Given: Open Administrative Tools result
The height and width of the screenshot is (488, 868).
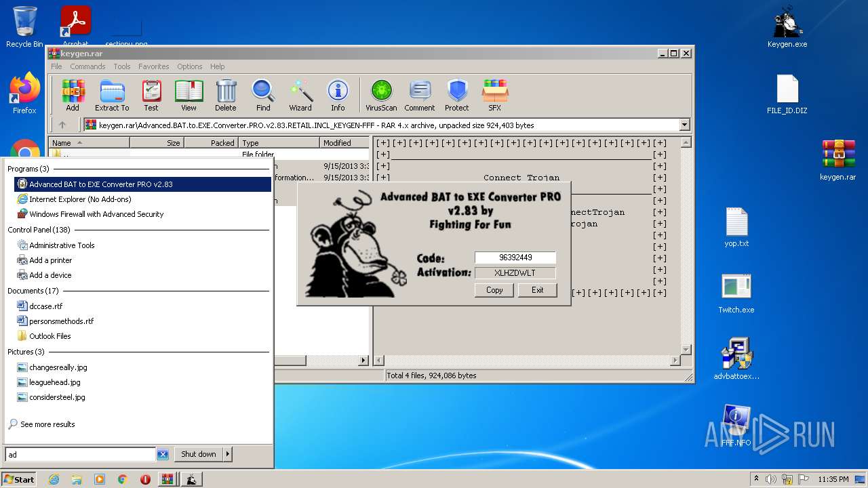Looking at the screenshot, I should (142, 245).
